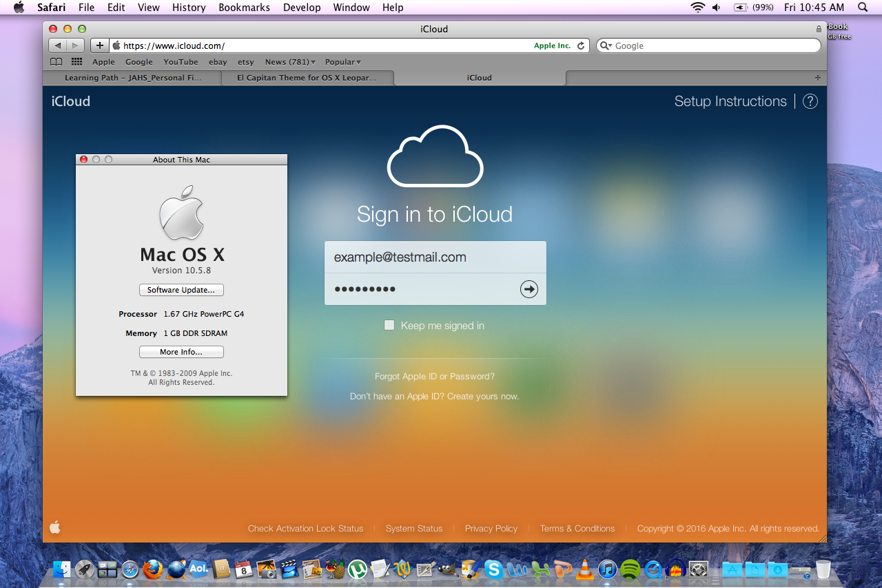Open Finder from the Dock

pyautogui.click(x=63, y=569)
